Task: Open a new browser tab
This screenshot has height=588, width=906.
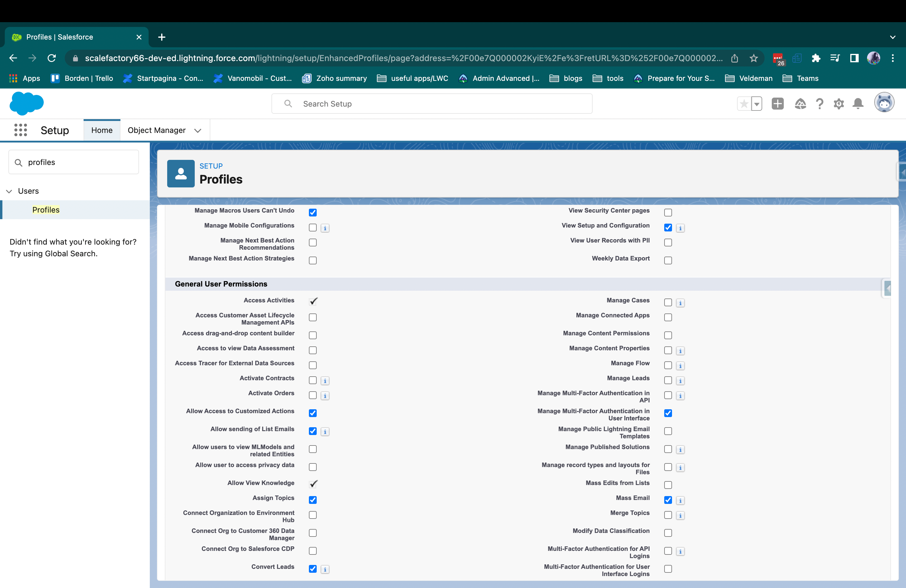Action: 162,37
